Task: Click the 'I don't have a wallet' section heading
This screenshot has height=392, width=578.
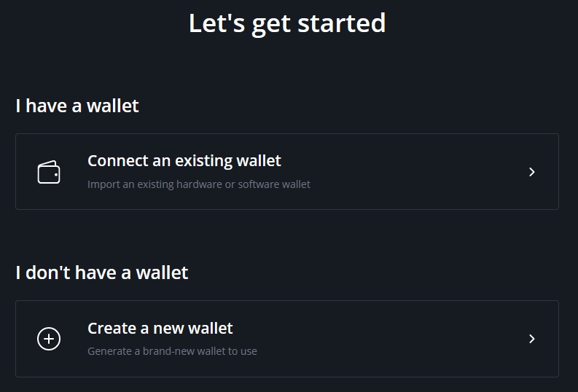Action: pyautogui.click(x=102, y=273)
